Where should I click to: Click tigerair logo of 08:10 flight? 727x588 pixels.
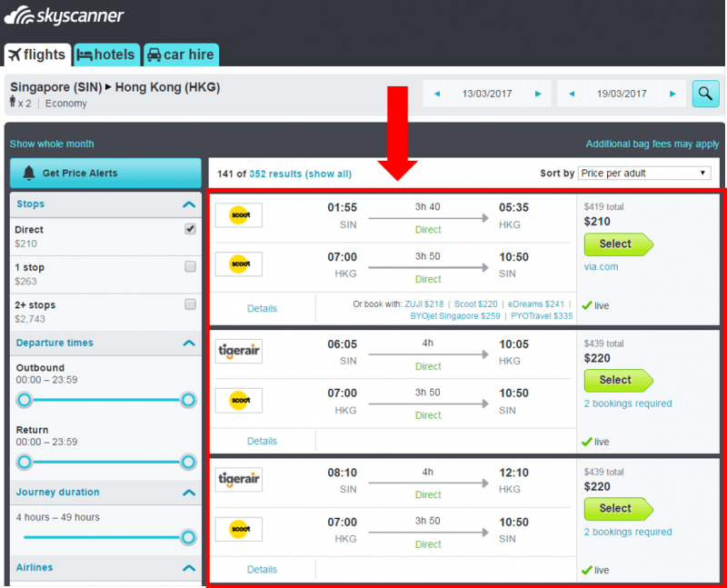pyautogui.click(x=239, y=480)
